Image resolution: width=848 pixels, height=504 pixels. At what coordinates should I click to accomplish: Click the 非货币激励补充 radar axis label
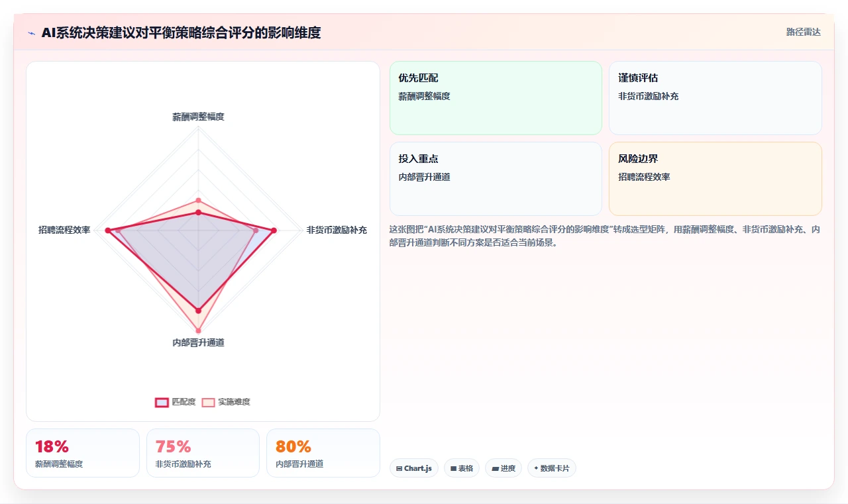coord(337,230)
